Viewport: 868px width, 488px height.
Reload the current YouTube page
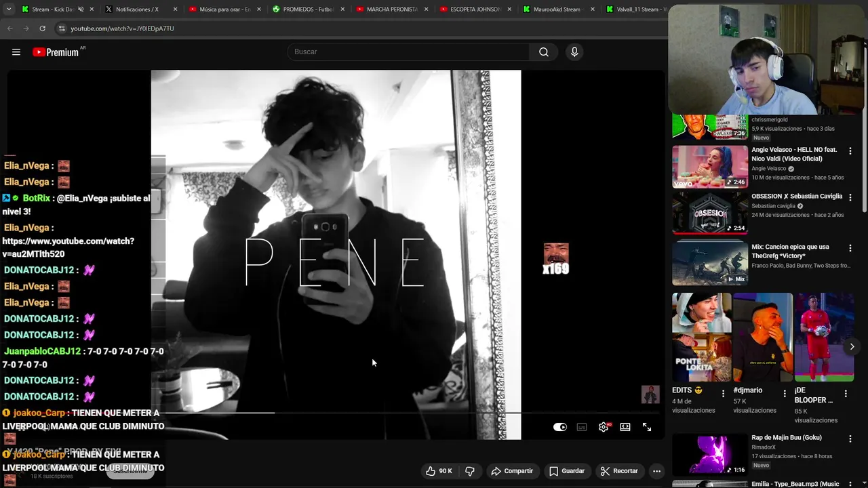pyautogui.click(x=42, y=28)
